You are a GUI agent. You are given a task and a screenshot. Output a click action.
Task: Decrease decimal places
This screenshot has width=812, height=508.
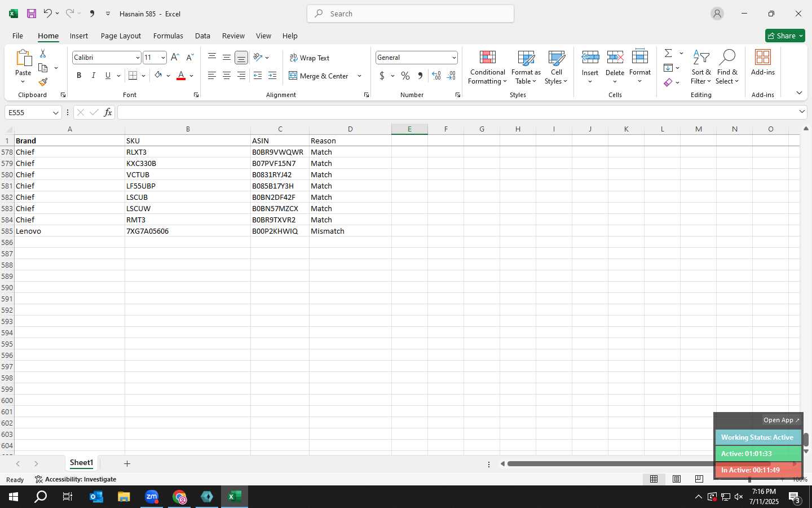[452, 76]
